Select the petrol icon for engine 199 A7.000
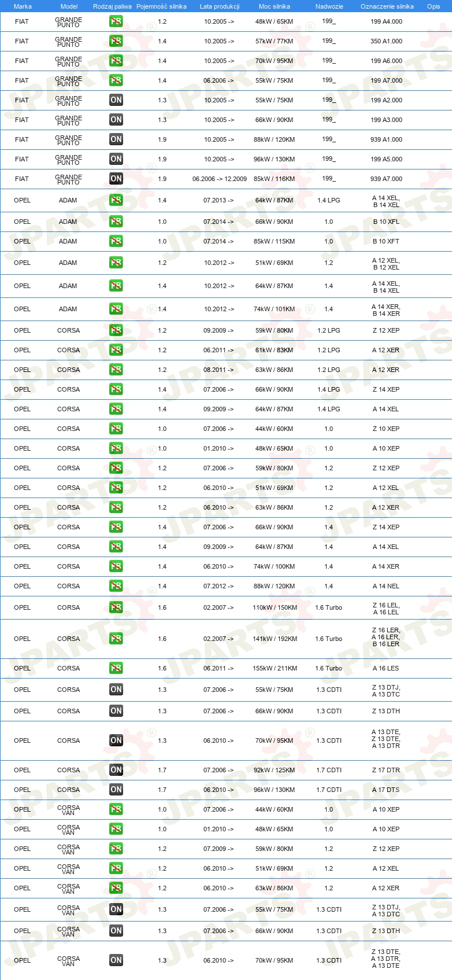This screenshot has width=452, height=980. pos(116,80)
